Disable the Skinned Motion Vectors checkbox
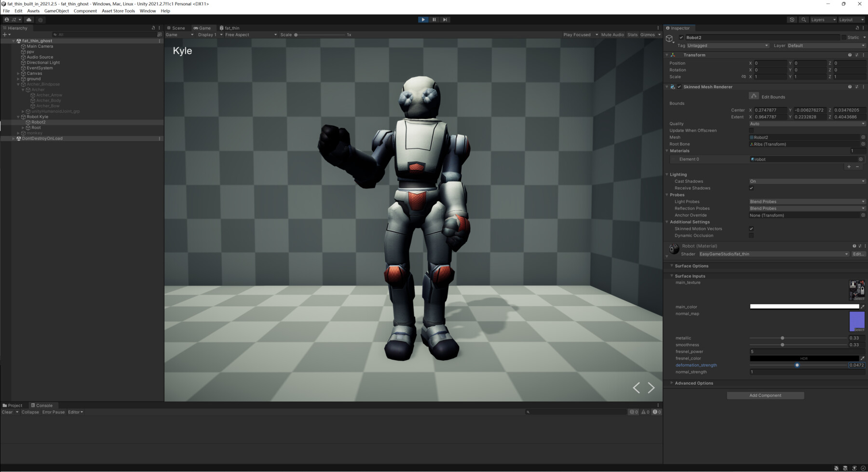The width and height of the screenshot is (868, 472). (x=751, y=229)
